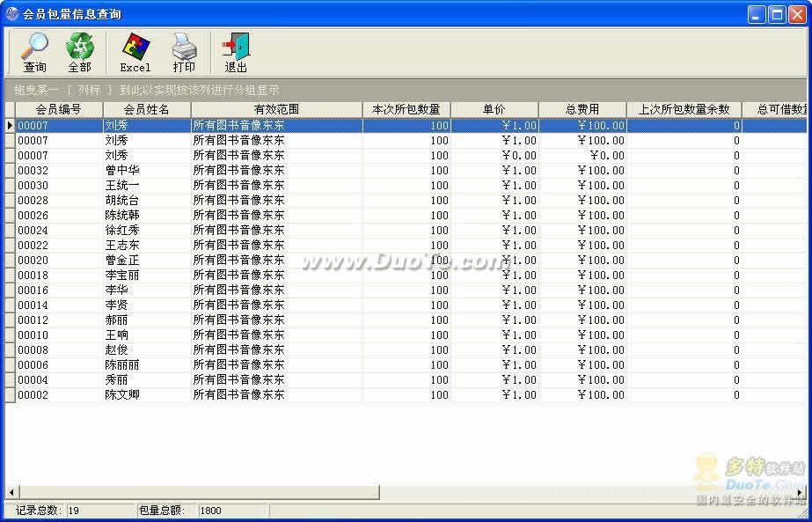
Task: Click member number cell 00006
Action: click(x=59, y=365)
